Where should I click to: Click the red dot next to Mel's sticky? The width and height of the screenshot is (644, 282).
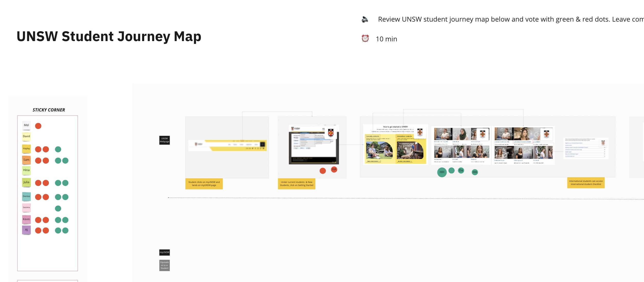pos(38,126)
